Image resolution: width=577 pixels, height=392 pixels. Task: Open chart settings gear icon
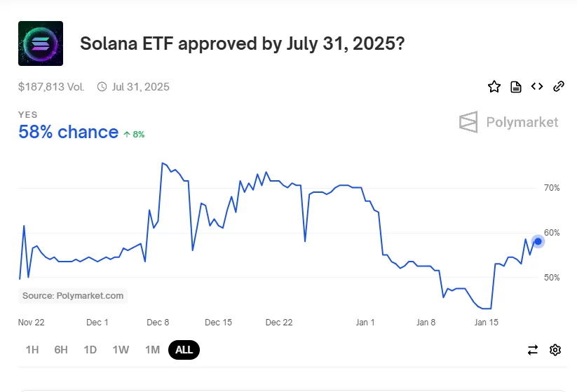(555, 350)
